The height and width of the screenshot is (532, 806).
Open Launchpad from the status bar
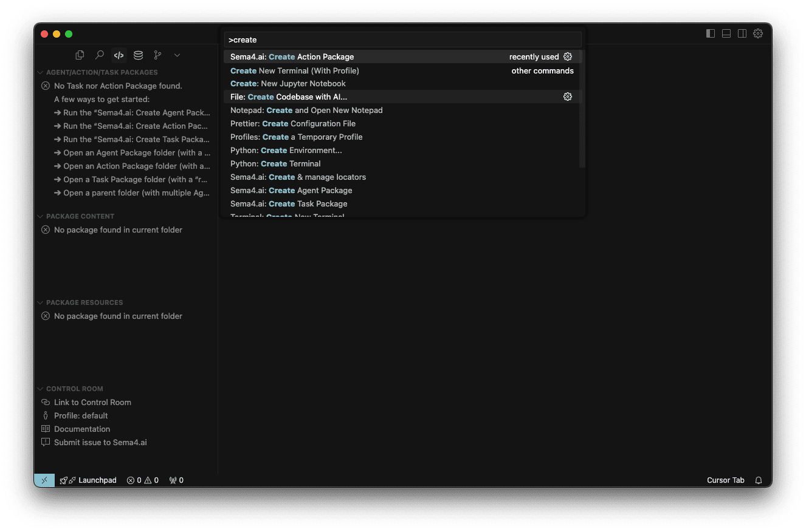88,480
